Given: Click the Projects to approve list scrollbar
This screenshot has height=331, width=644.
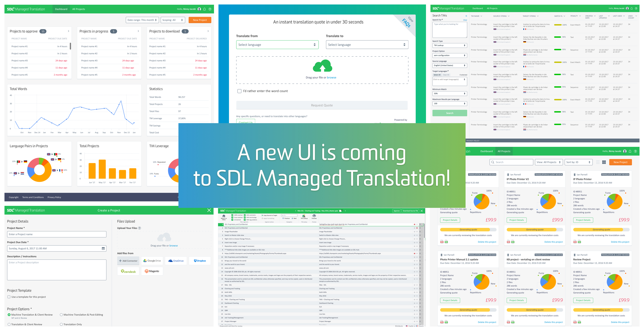Looking at the screenshot, I should point(70,46).
